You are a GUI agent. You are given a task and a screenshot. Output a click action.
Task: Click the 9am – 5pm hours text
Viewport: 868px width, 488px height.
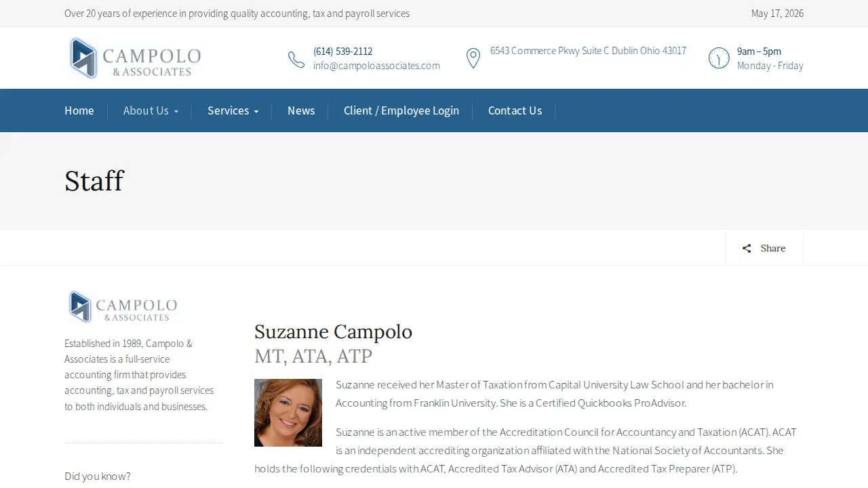coord(759,52)
